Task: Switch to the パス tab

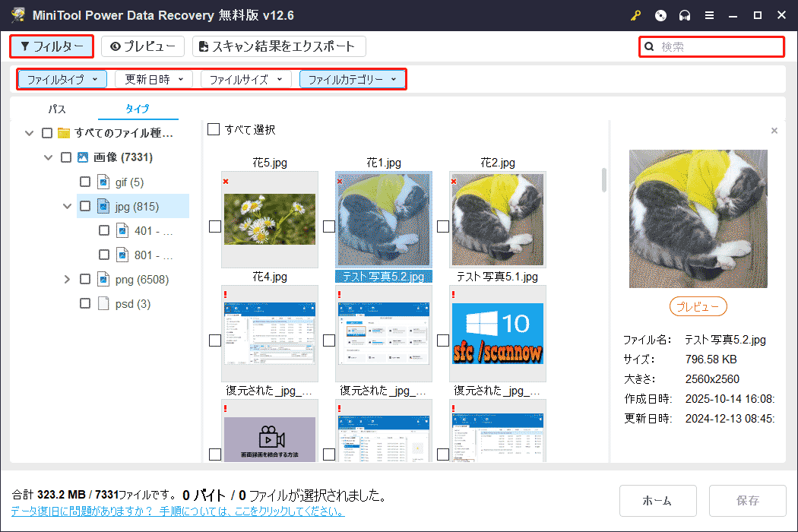Action: click(x=56, y=109)
